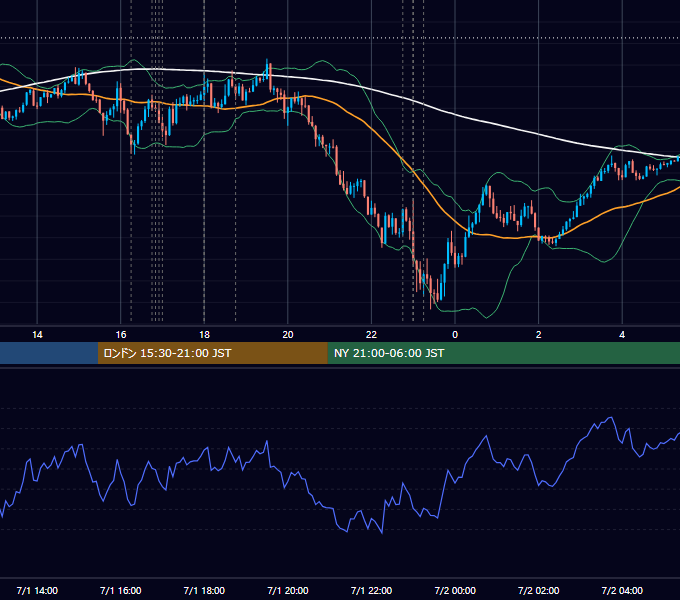680x600 pixels.
Task: Click hour label 22 on price chart axis
Action: (371, 335)
